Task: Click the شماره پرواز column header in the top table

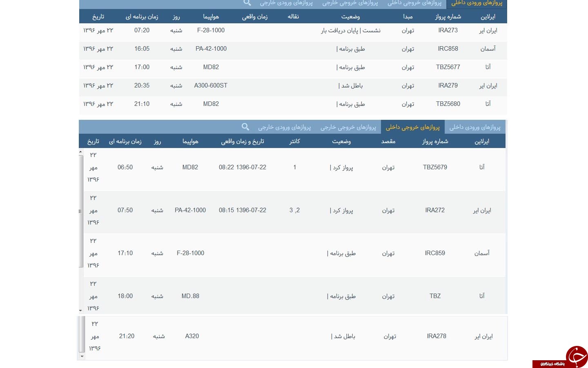Action: 448,17
